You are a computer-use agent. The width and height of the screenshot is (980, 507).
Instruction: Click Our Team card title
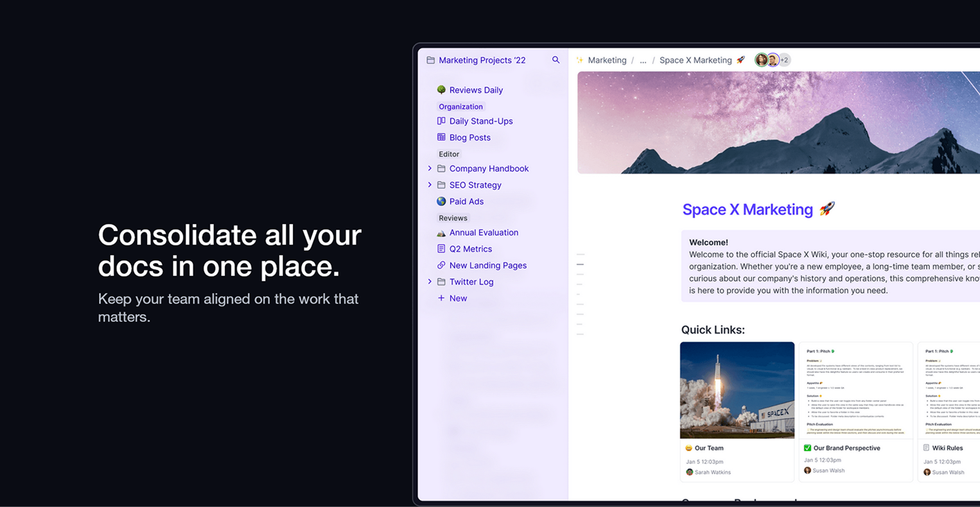click(709, 448)
